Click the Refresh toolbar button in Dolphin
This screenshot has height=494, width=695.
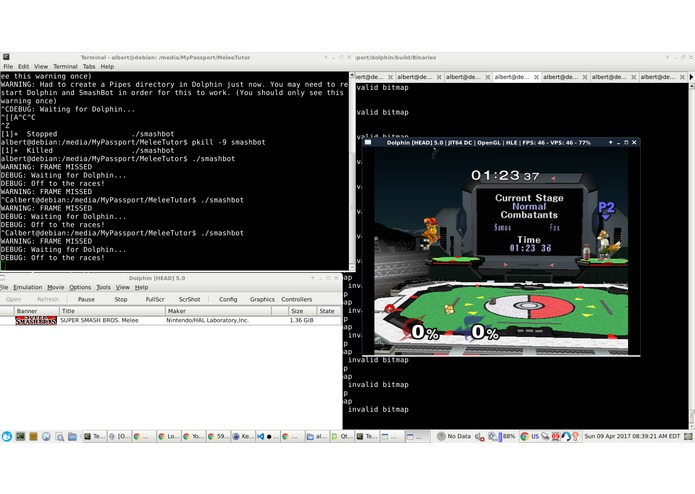(48, 300)
